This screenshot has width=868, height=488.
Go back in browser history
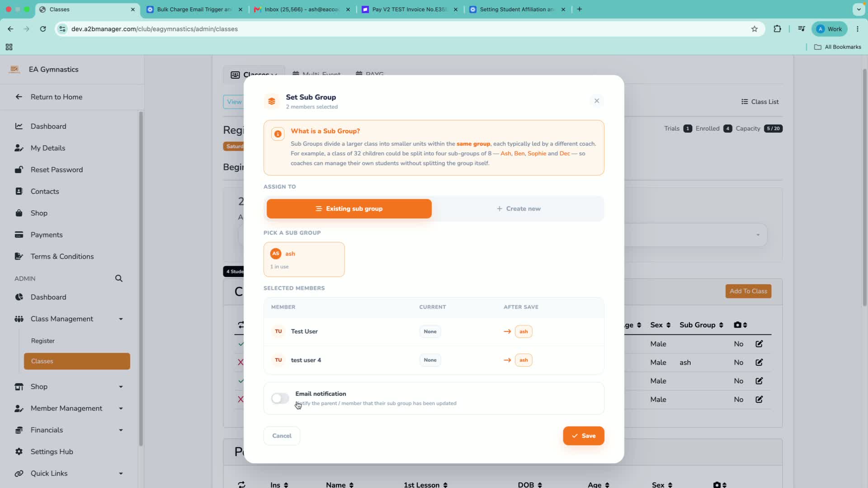[10, 29]
